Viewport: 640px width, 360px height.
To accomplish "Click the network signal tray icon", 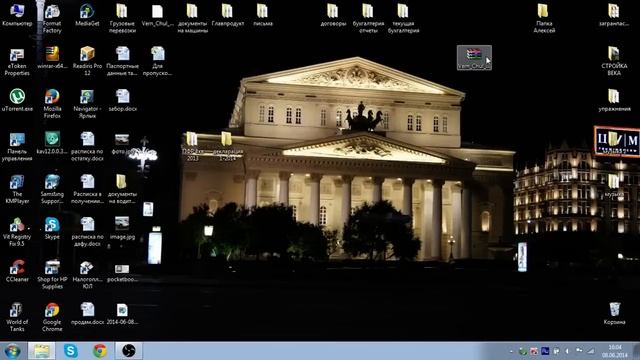I will click(590, 351).
